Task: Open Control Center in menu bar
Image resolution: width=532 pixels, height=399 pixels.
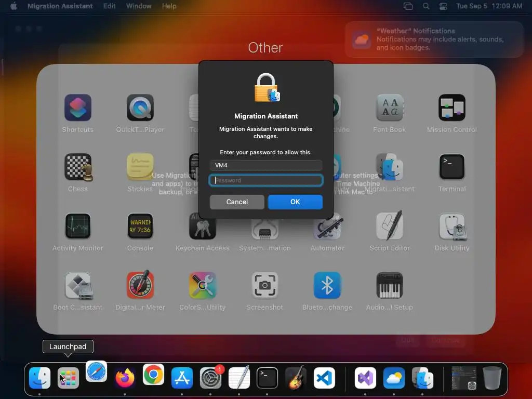Action: (x=443, y=6)
